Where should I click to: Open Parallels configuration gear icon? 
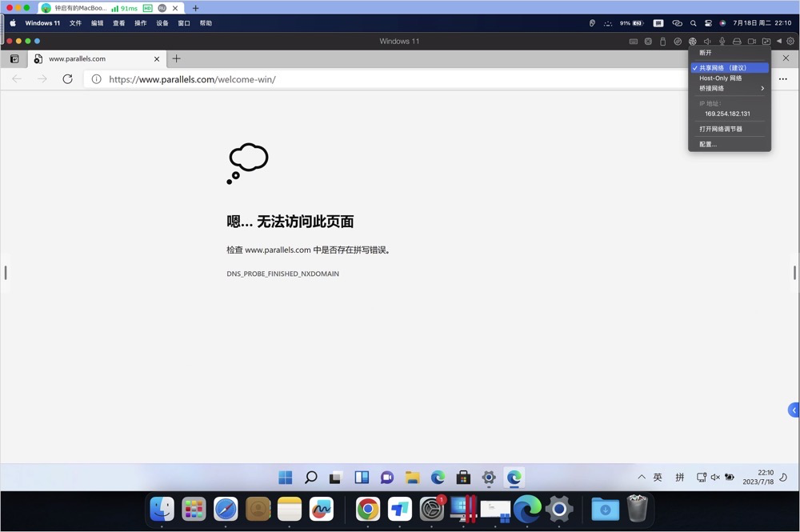(x=790, y=42)
